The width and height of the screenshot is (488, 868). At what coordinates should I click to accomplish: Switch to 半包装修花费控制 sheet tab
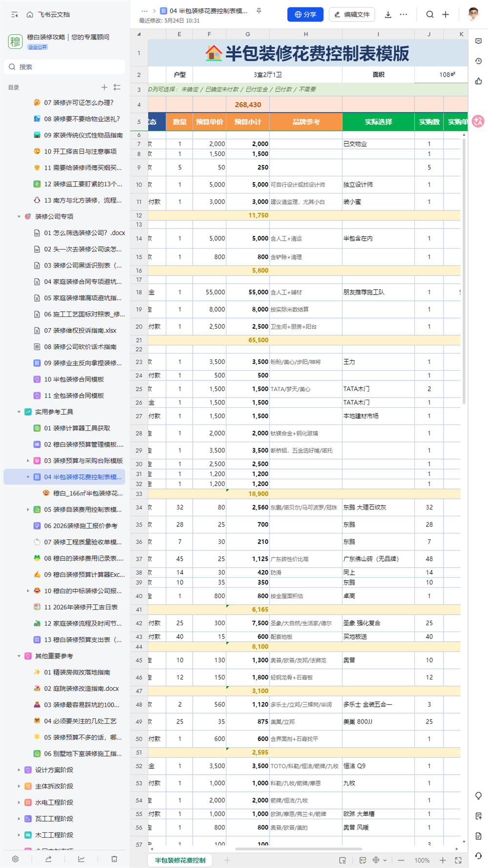[x=180, y=860]
